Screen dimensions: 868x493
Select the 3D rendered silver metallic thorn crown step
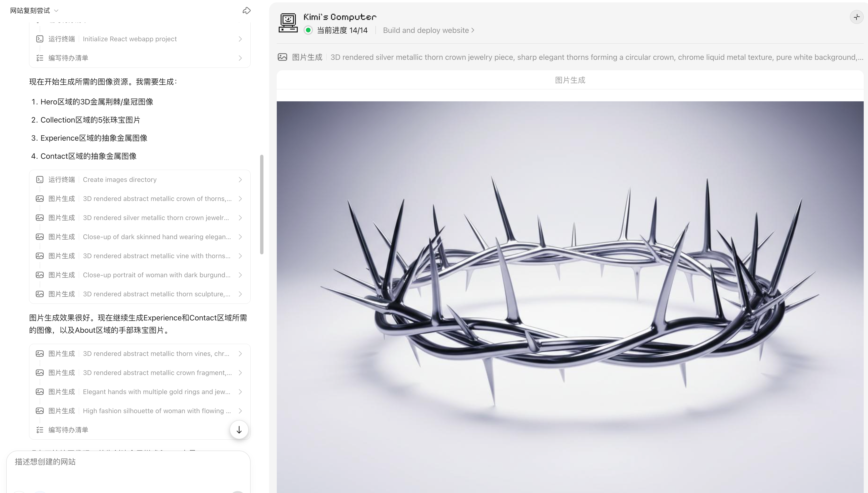[x=140, y=218]
